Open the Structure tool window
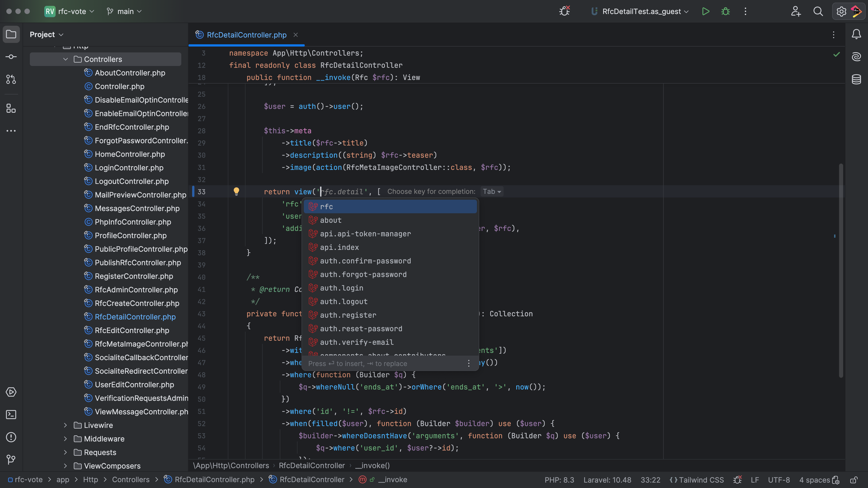Viewport: 868px width, 488px height. click(x=11, y=108)
